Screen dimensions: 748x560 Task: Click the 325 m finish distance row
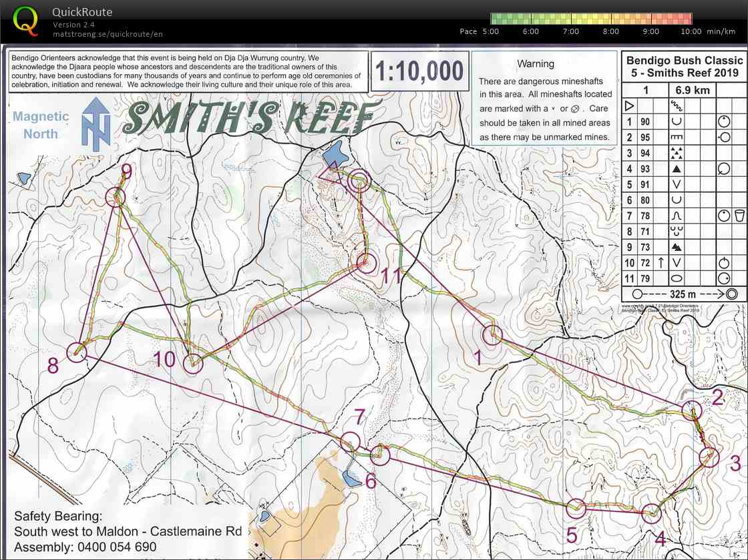684,294
